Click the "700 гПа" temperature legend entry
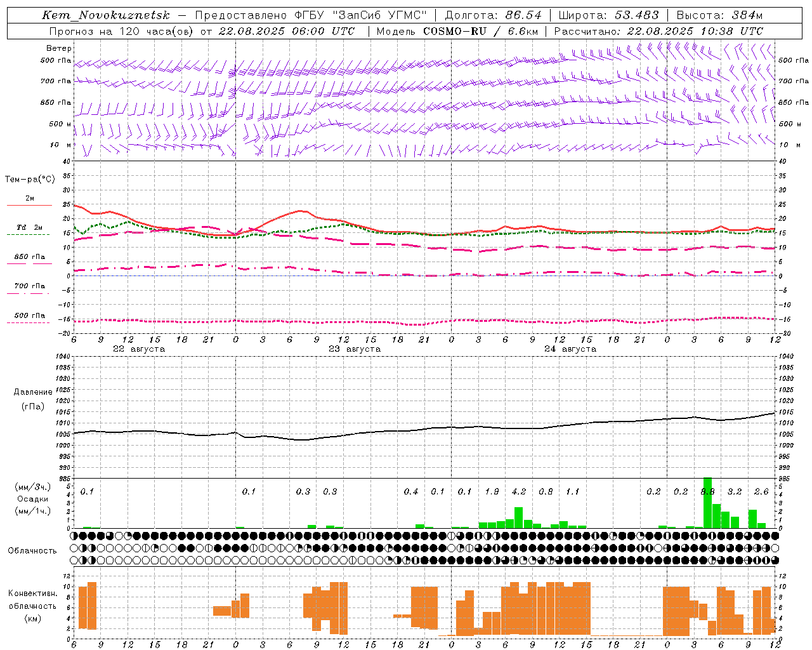The height and width of the screenshot is (650, 812). [x=30, y=286]
